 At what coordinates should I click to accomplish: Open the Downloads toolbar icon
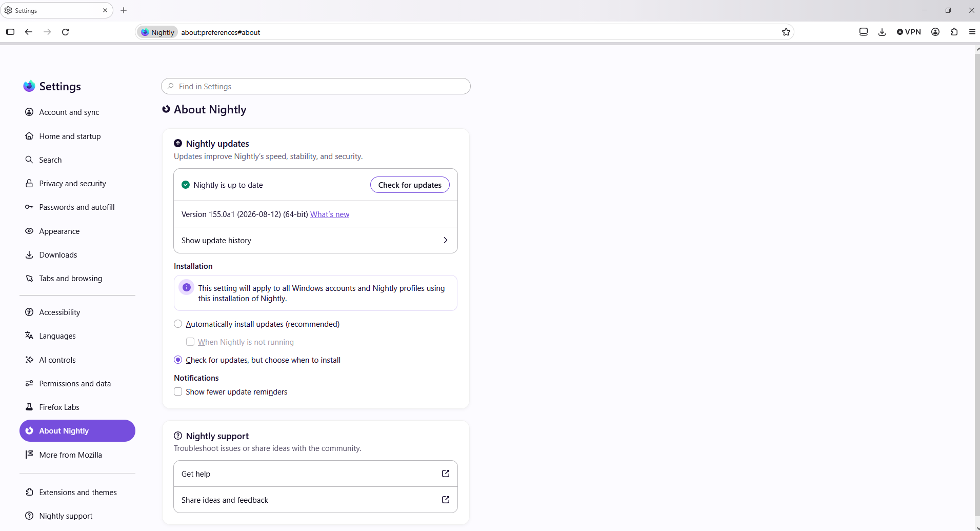coord(882,32)
